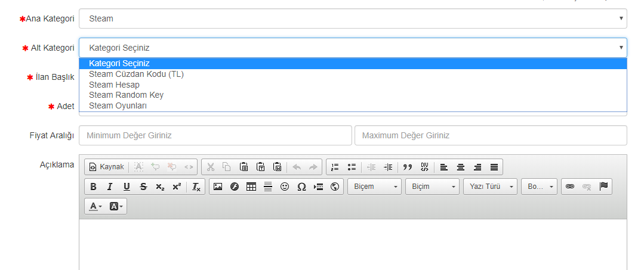Select Steam Hesap option

[x=353, y=85]
